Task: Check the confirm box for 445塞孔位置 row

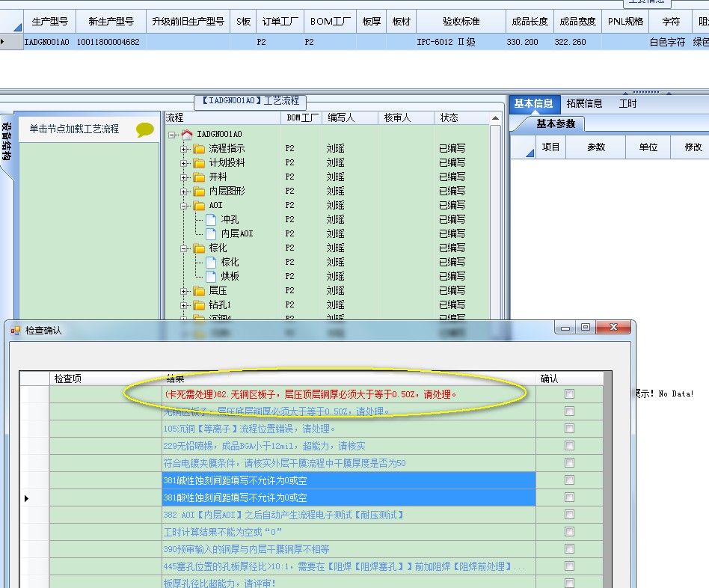Action: point(569,566)
